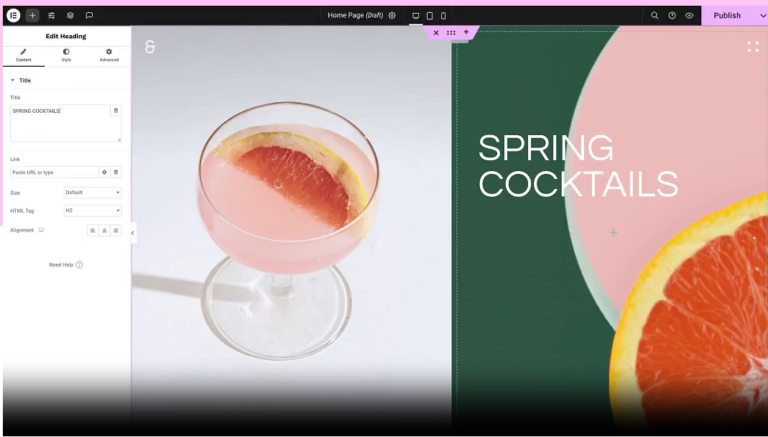Open the Elementor main menu logo
Screen dimensions: 768x437
click(13, 16)
